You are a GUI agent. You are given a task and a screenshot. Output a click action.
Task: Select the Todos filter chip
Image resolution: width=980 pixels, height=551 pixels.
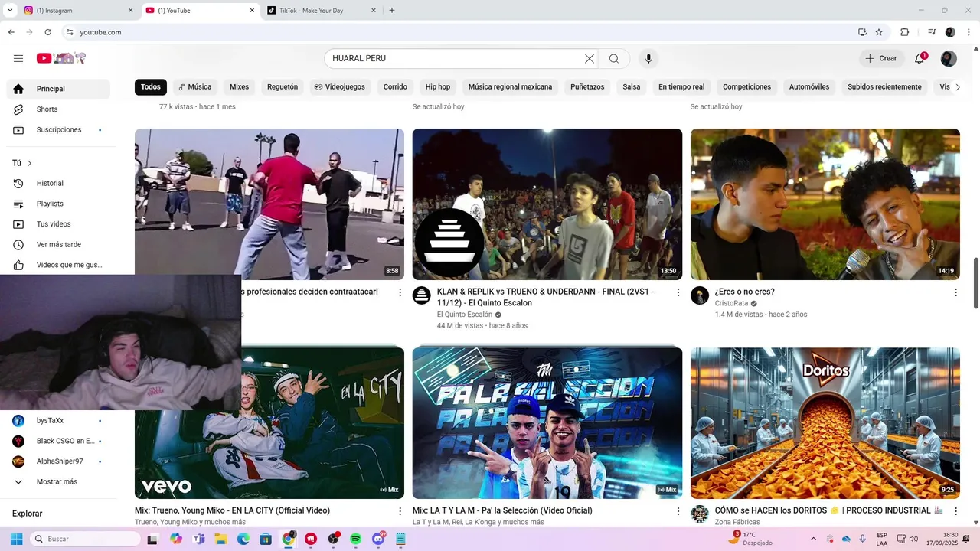click(x=151, y=87)
